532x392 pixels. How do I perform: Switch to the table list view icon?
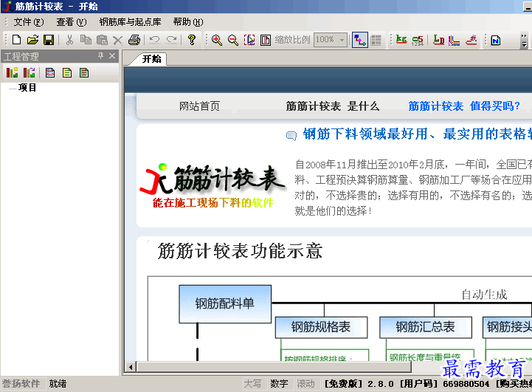coord(376,40)
